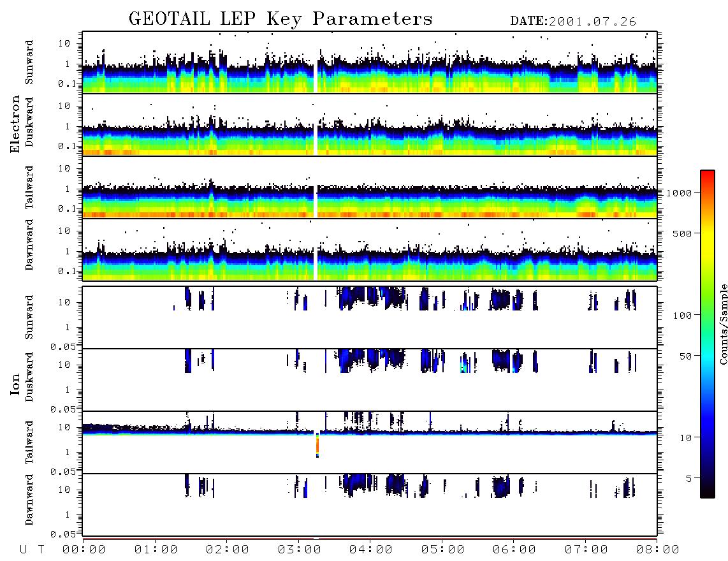Click the Counts/Sample colorbar title
Screen dimensions: 728x561
pyautogui.click(x=723, y=324)
